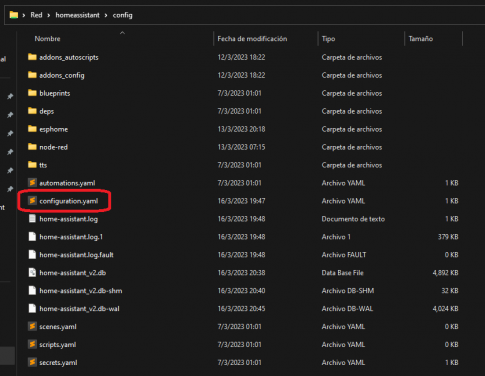This screenshot has height=376, width=485.
Task: Click the secrets.yaml Sublime file icon
Action: click(32, 362)
